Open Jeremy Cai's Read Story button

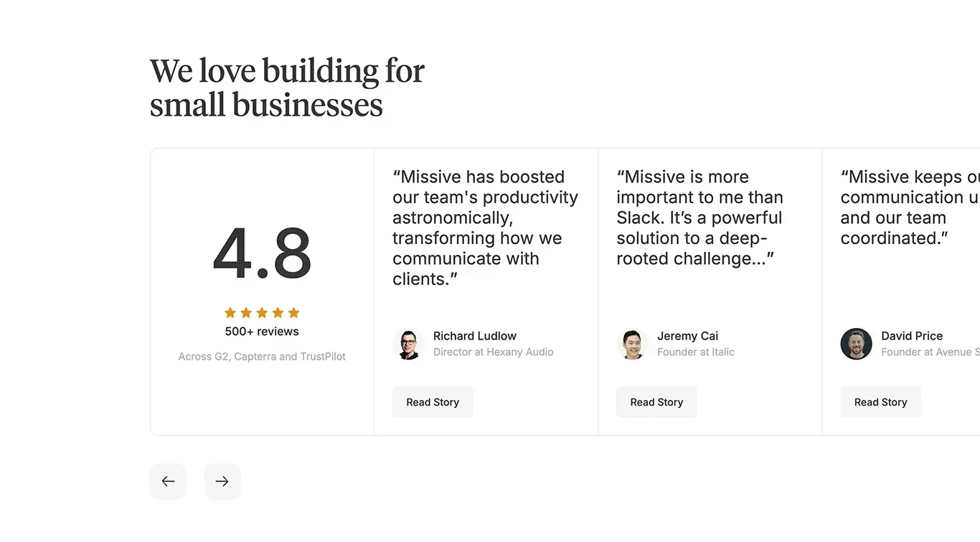coord(656,402)
